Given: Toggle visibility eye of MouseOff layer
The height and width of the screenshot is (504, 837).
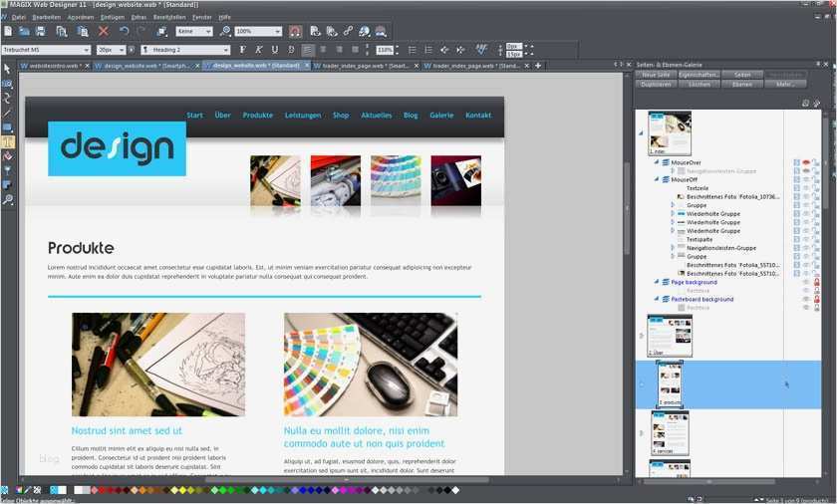Looking at the screenshot, I should click(x=806, y=179).
